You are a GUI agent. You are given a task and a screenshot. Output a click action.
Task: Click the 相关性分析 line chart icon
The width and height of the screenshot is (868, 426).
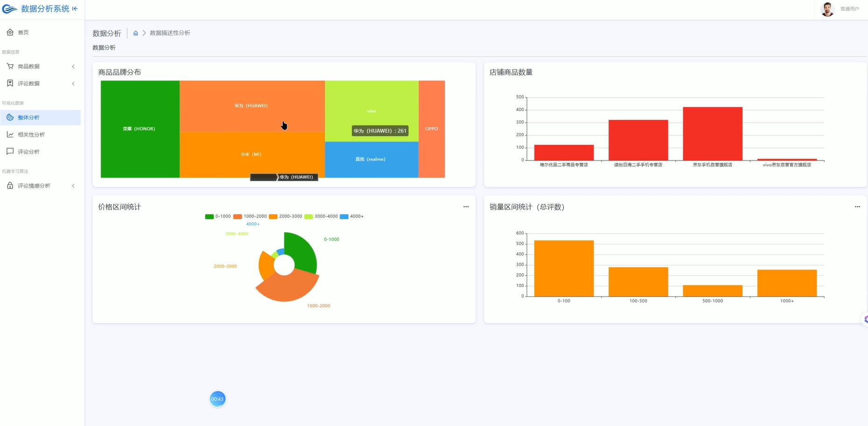point(10,134)
